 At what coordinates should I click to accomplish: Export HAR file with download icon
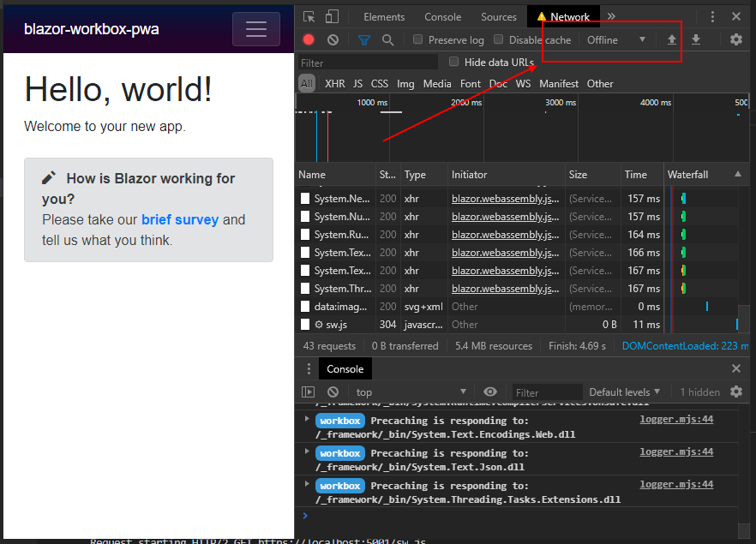point(696,39)
